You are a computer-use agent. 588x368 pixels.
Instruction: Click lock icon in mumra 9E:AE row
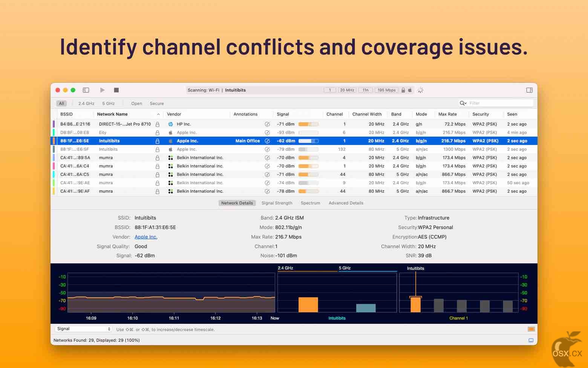(158, 183)
